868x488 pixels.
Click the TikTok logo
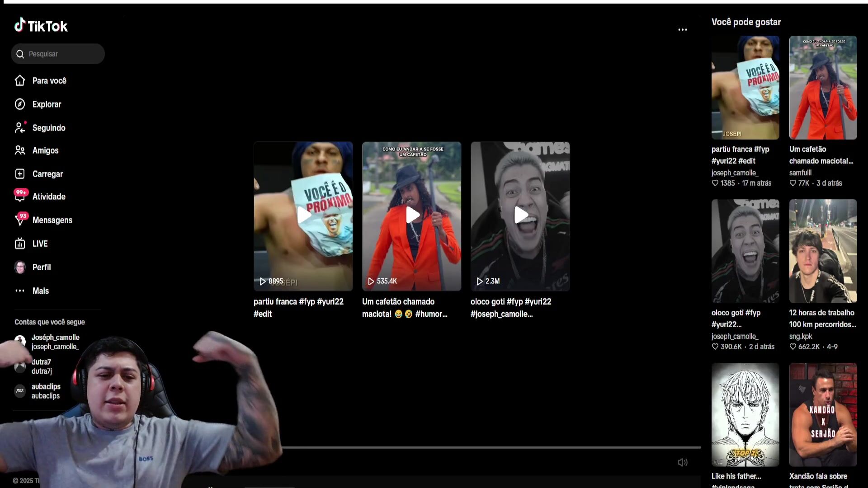coord(41,26)
